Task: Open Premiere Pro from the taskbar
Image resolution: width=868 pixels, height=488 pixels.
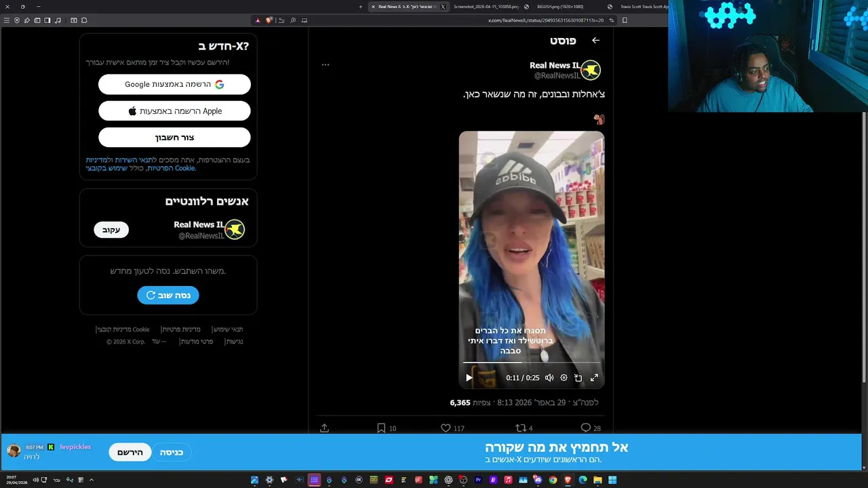Action: click(x=478, y=480)
